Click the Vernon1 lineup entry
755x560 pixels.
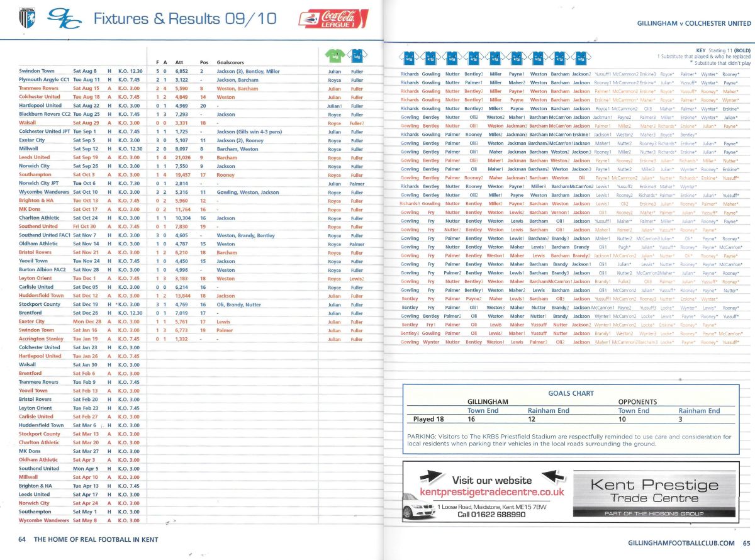point(559,213)
